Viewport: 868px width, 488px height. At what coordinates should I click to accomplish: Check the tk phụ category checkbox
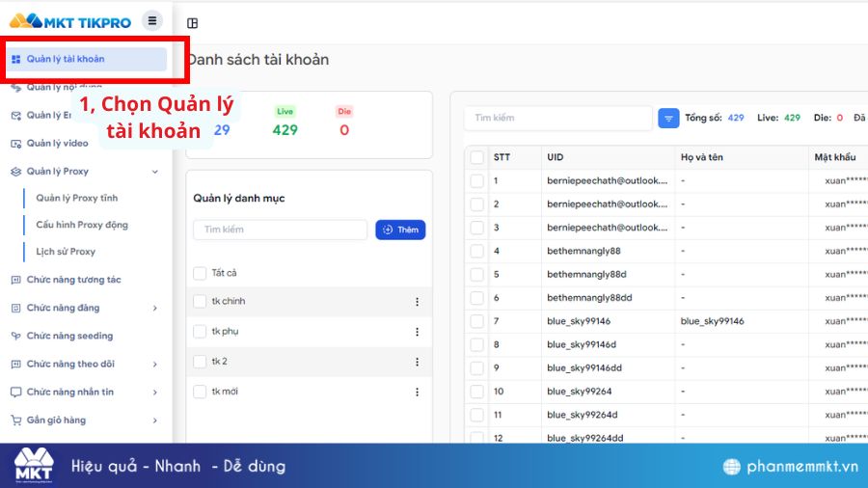pos(200,332)
